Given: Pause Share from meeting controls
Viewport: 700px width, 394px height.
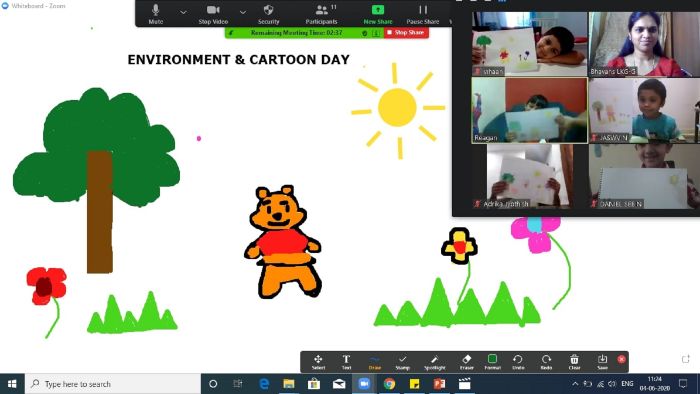Looking at the screenshot, I should click(423, 14).
